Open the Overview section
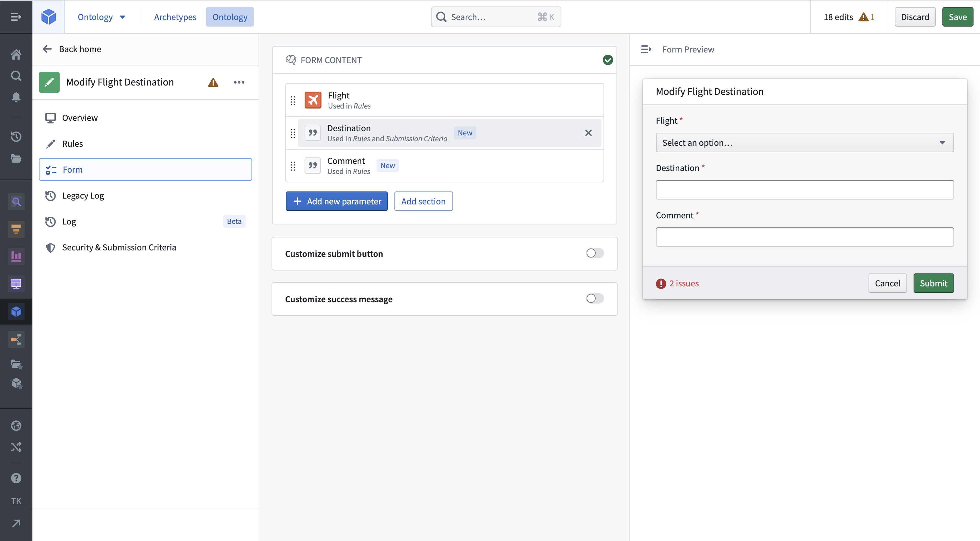The height and width of the screenshot is (541, 980). (145, 118)
